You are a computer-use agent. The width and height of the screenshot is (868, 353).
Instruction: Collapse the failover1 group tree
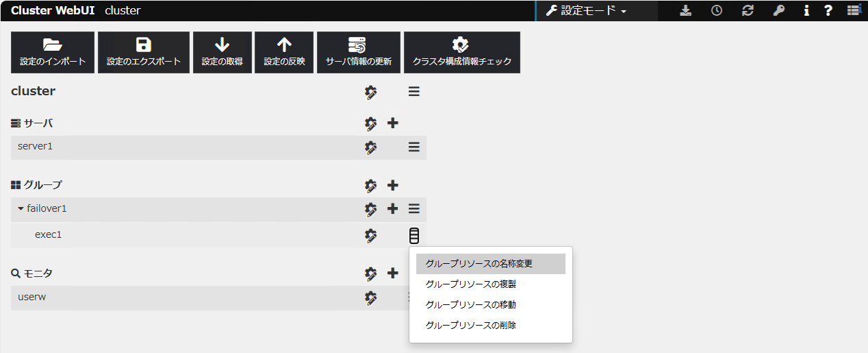click(x=21, y=208)
